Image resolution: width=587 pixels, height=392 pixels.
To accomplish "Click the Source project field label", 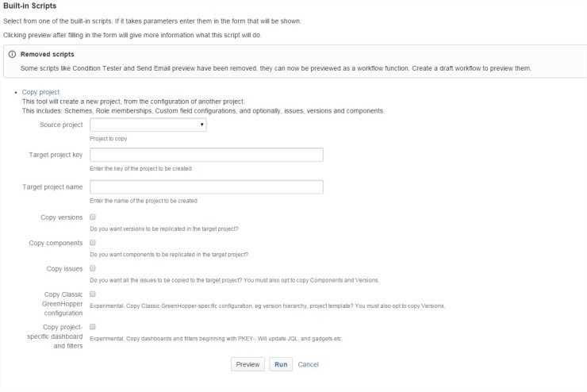I will coord(61,125).
